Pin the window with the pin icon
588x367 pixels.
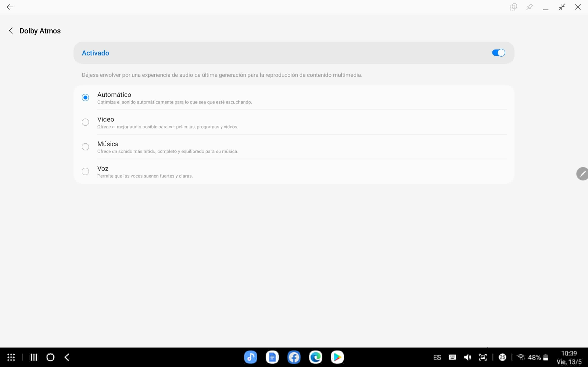(529, 7)
